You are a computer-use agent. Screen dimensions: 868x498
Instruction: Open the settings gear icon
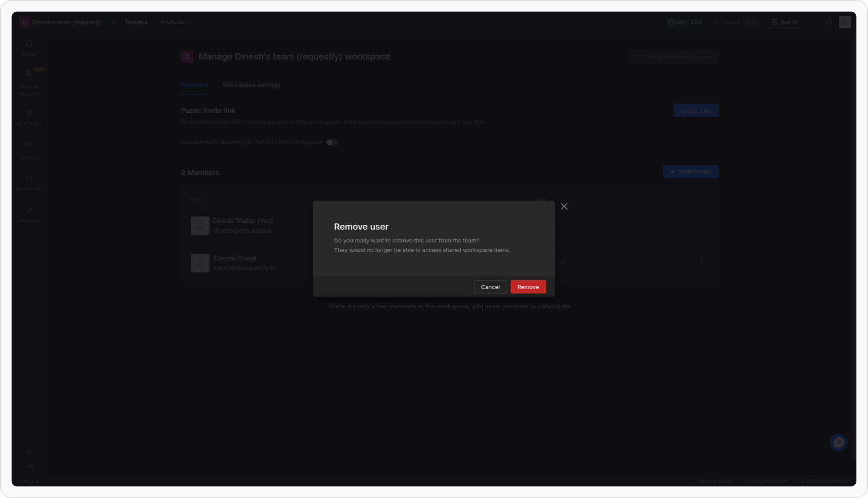829,22
